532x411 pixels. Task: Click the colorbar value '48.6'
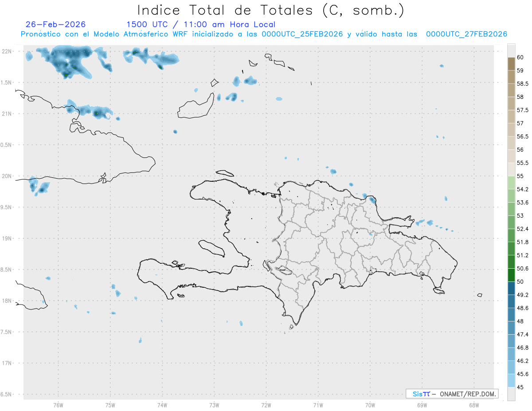click(x=522, y=308)
